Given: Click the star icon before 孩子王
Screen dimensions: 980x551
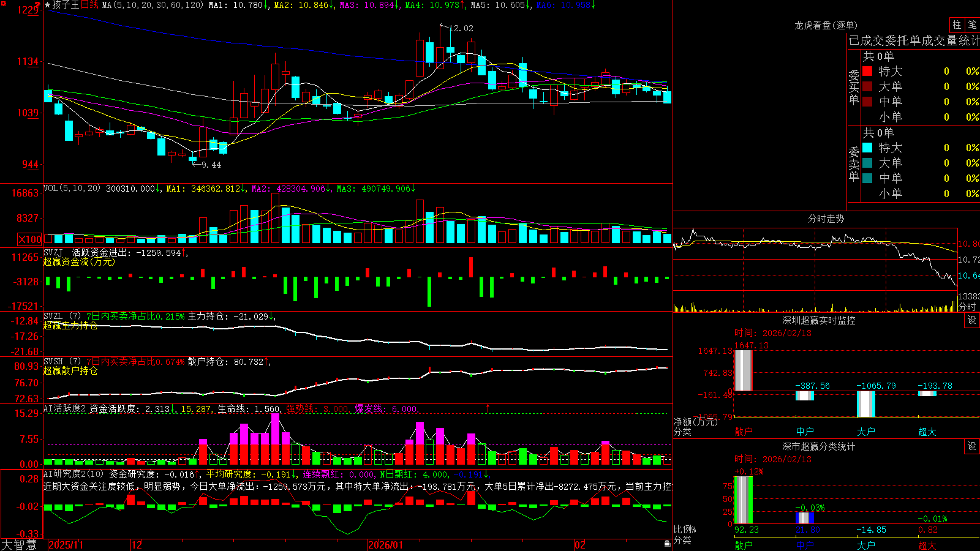Looking at the screenshot, I should pos(48,5).
